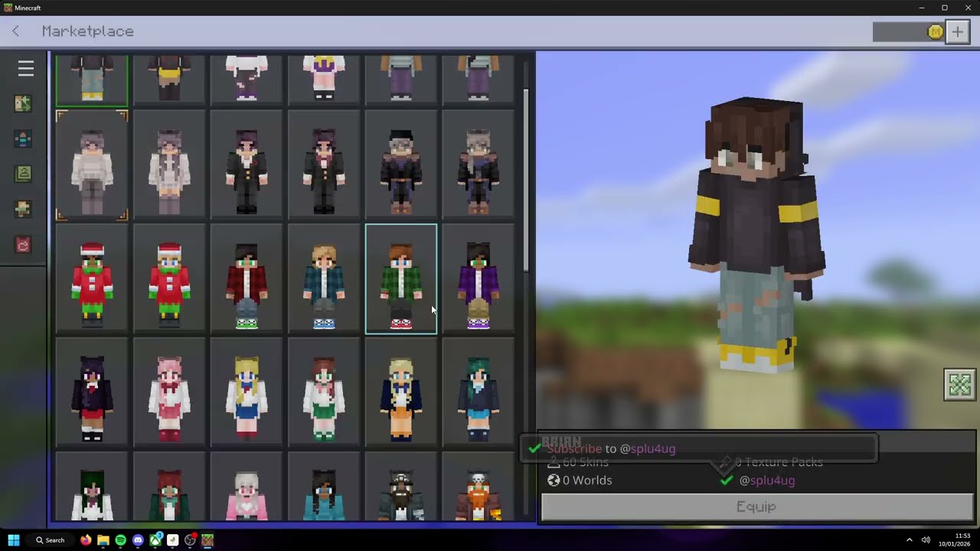The height and width of the screenshot is (551, 980).
Task: Open the Windows Start menu
Action: point(14,540)
